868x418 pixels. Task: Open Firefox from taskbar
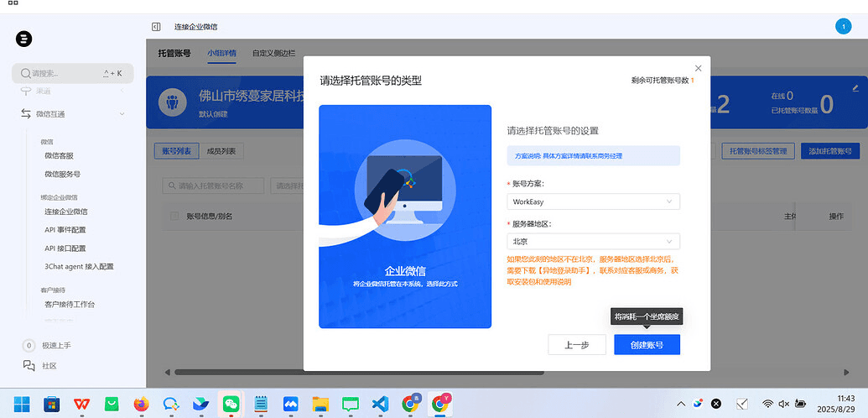click(141, 404)
